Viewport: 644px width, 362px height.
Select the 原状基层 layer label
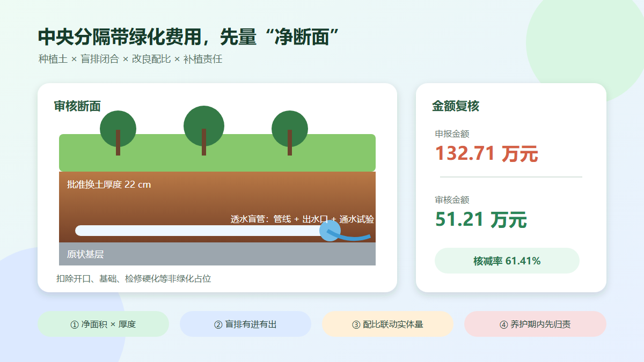(85, 254)
